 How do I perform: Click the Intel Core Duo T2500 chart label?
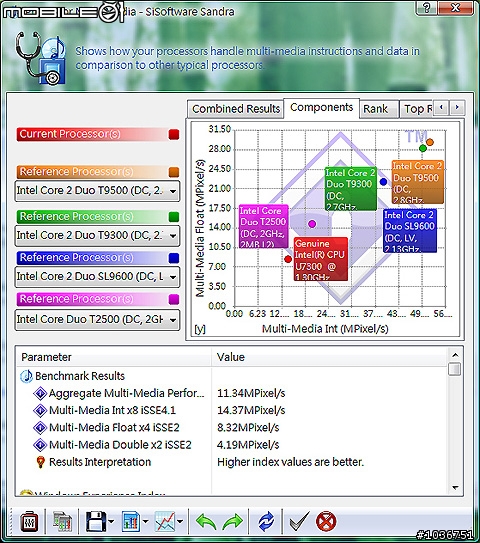coord(264,226)
